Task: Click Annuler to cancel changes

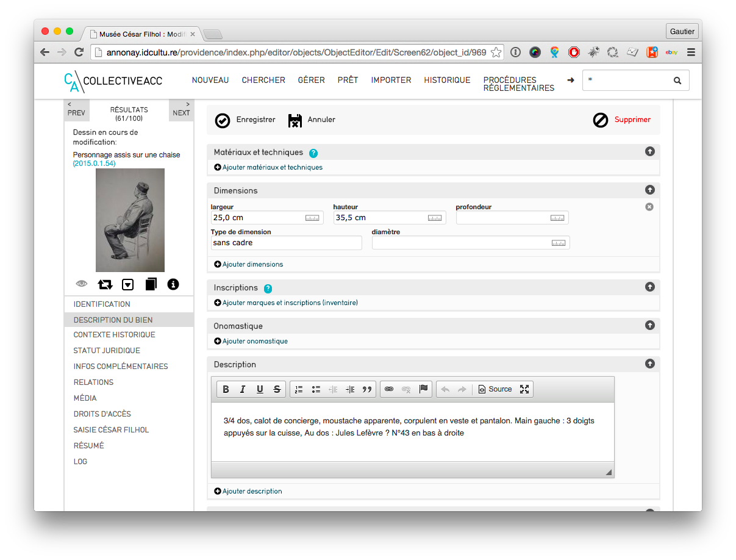Action: click(312, 120)
